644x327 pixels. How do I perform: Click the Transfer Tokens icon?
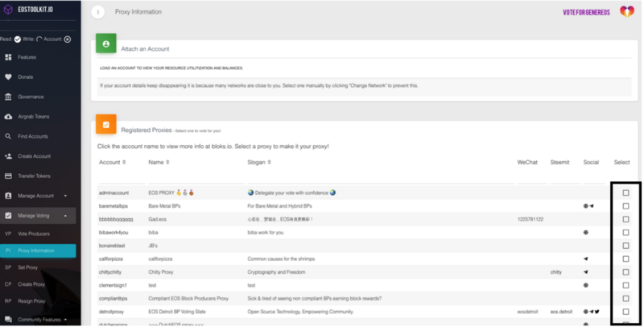[8, 176]
